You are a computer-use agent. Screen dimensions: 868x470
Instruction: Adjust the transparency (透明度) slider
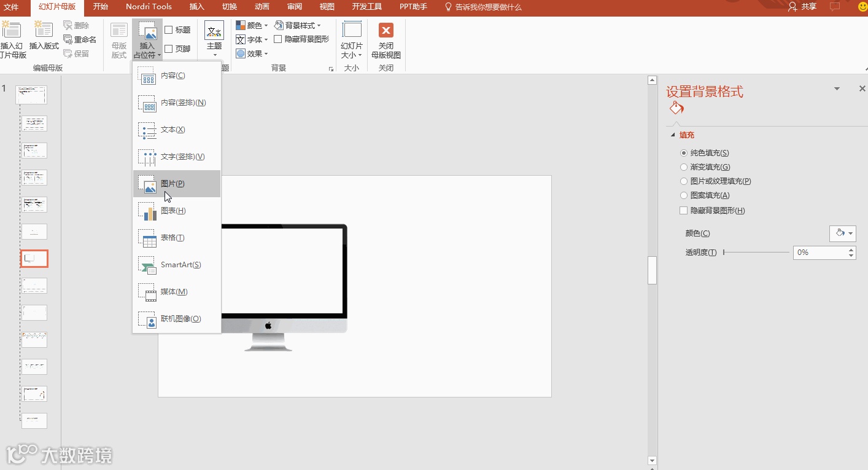tap(756, 253)
